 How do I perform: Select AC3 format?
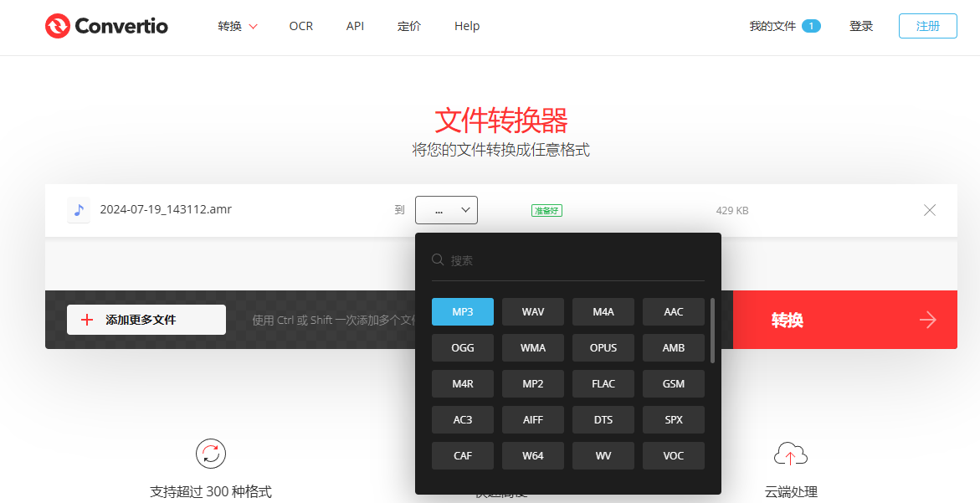click(463, 420)
